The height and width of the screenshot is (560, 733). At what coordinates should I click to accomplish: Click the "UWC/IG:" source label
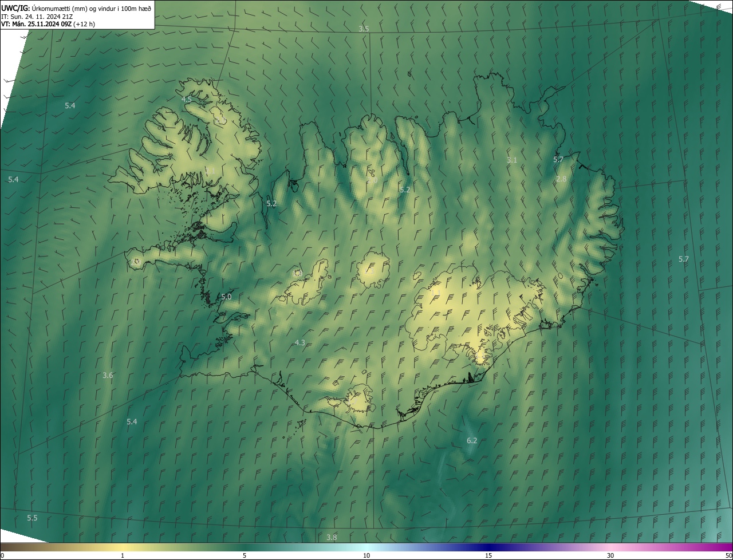tap(15, 8)
